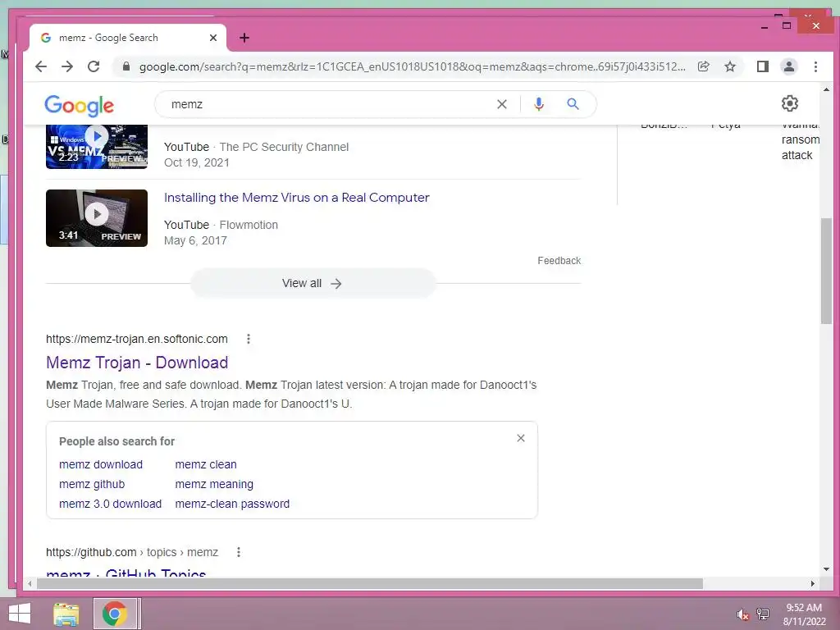
Task: Submit search with magnifier icon
Action: click(573, 104)
